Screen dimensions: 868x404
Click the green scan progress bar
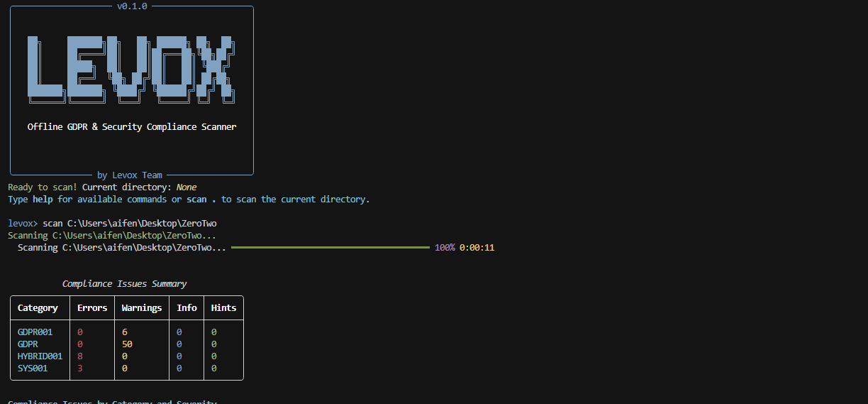(330, 248)
